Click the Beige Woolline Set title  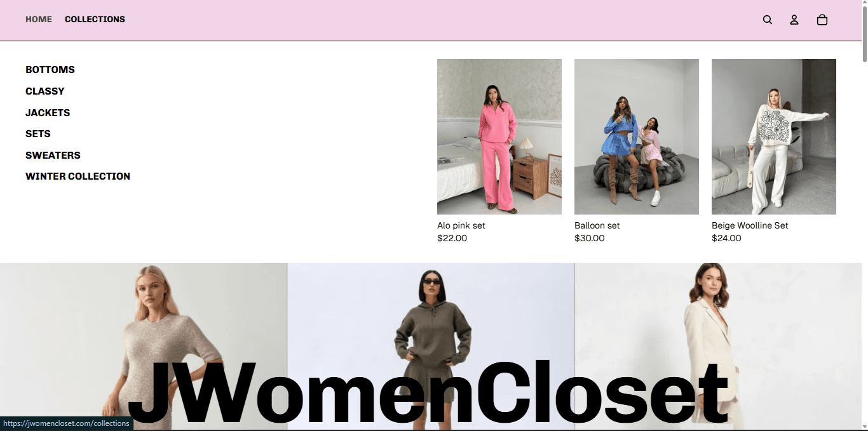click(750, 225)
